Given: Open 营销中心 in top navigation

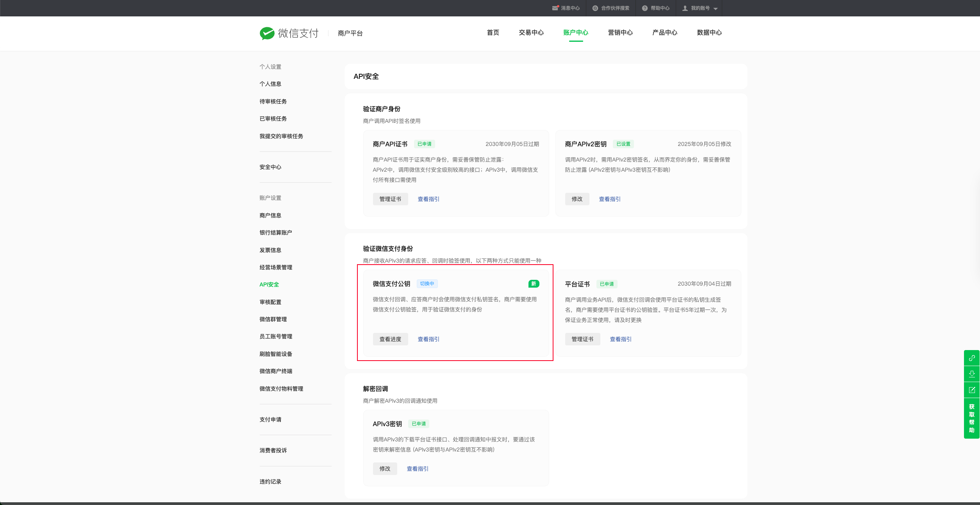Looking at the screenshot, I should click(620, 32).
